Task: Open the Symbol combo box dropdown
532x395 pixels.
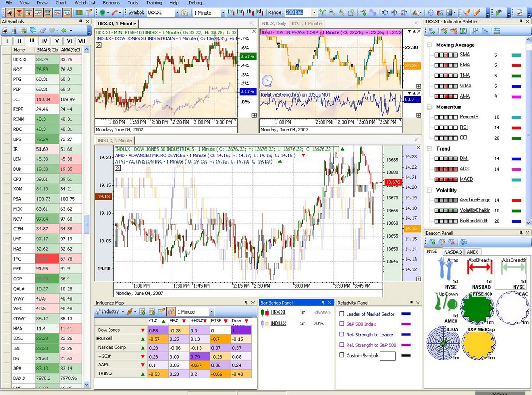Action: point(177,13)
